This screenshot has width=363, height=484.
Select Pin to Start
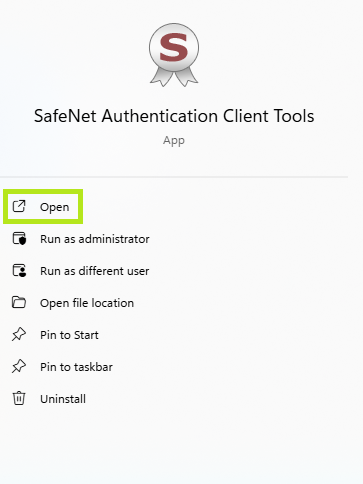click(x=69, y=335)
